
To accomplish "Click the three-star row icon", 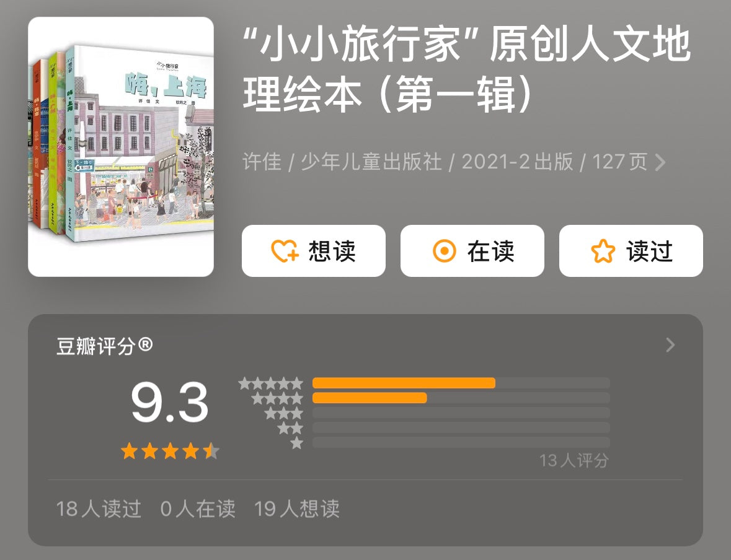I will tap(283, 413).
